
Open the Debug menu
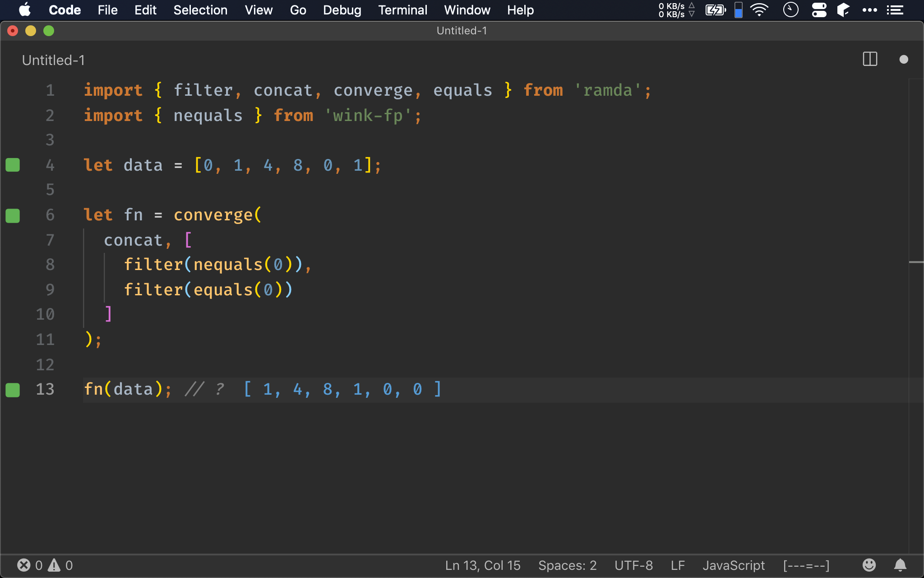click(342, 10)
